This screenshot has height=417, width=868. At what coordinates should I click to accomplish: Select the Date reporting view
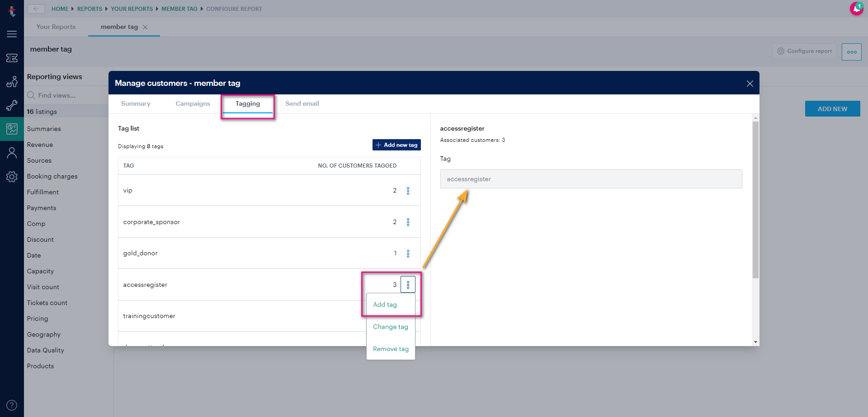click(34, 255)
